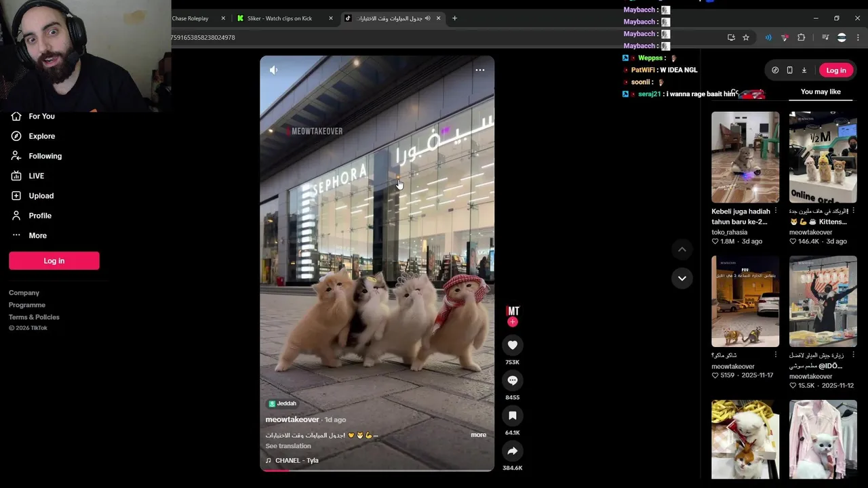Open the Explore page
This screenshot has height=488, width=868.
[33, 136]
